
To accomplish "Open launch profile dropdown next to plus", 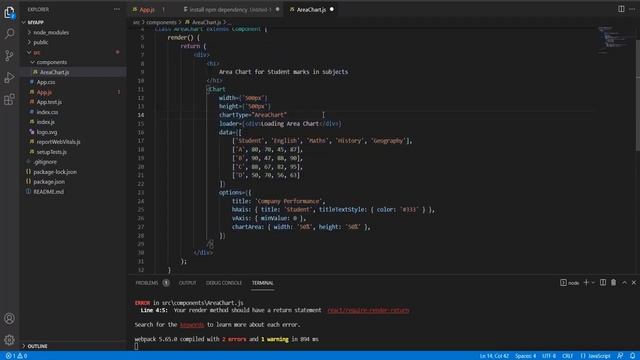I will pos(593,282).
